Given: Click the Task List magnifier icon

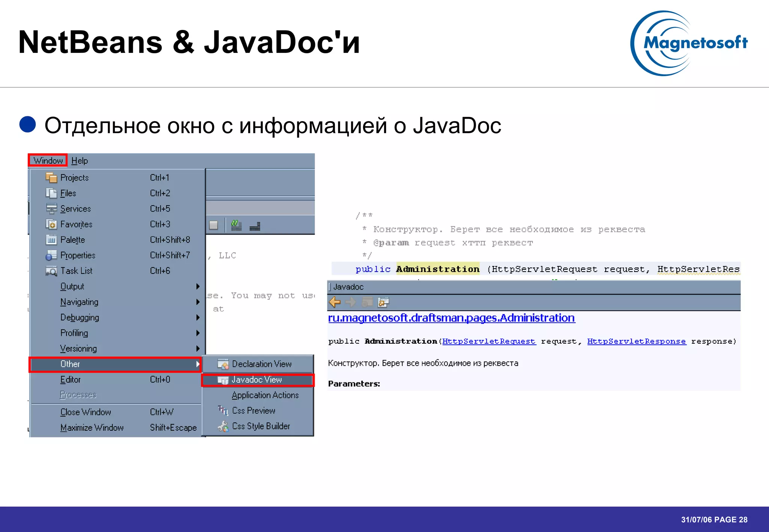Looking at the screenshot, I should click(x=51, y=271).
